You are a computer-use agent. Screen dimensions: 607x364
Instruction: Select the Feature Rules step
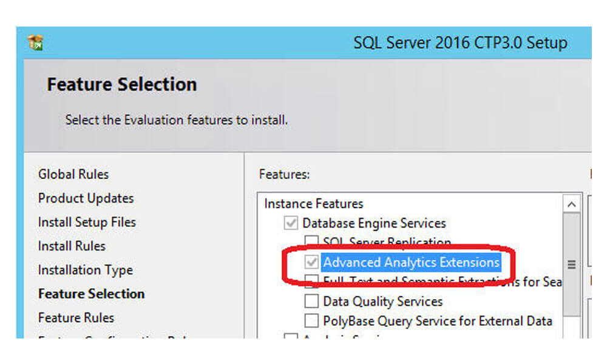(x=76, y=318)
